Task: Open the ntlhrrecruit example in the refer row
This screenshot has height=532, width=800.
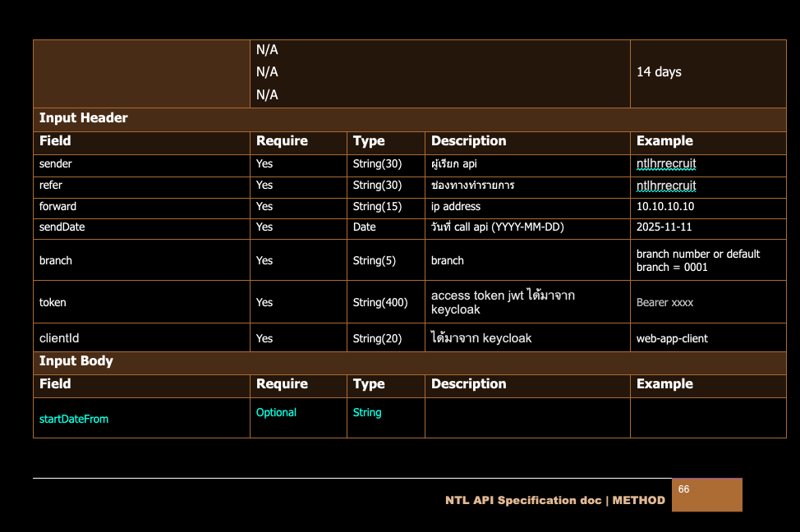Action: [x=666, y=186]
